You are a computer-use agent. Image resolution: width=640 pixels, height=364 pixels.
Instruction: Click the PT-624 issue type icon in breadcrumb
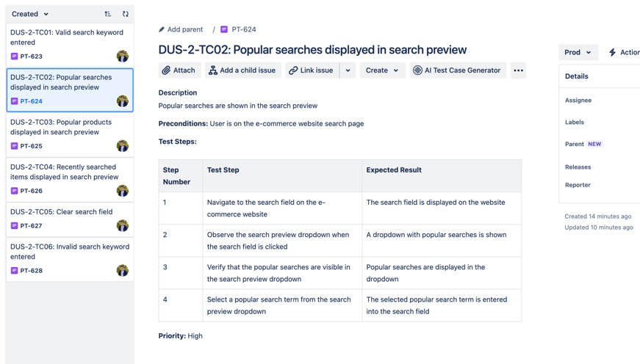coord(224,30)
